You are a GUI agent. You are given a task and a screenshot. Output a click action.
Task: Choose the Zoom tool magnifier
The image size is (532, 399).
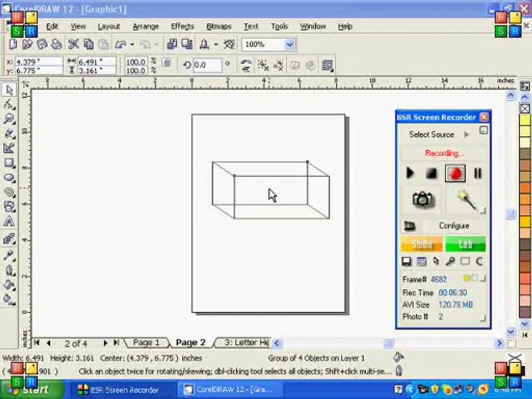click(9, 119)
